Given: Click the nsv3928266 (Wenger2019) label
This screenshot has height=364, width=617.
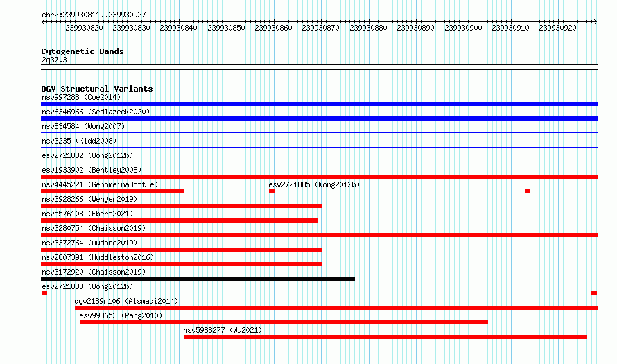Looking at the screenshot, I should point(89,199).
